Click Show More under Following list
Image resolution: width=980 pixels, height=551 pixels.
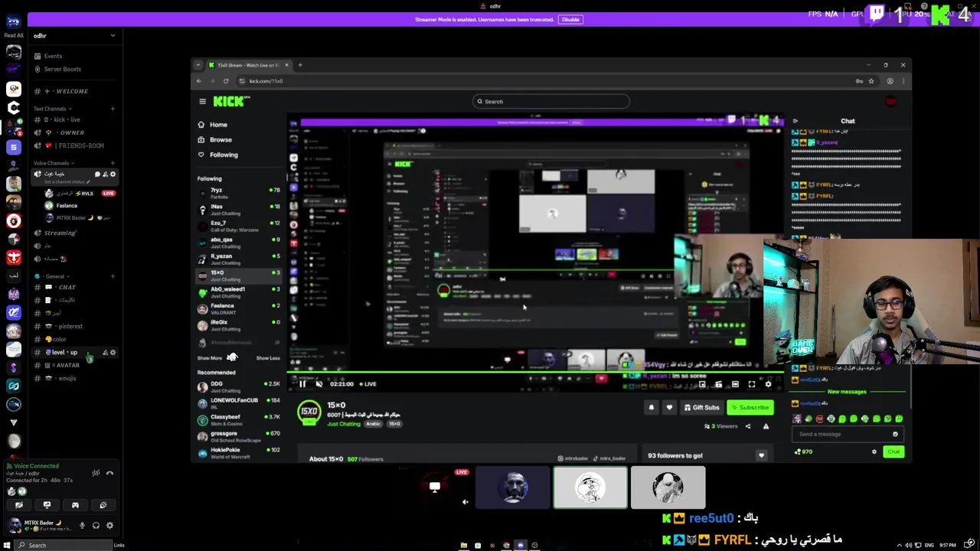tap(210, 358)
